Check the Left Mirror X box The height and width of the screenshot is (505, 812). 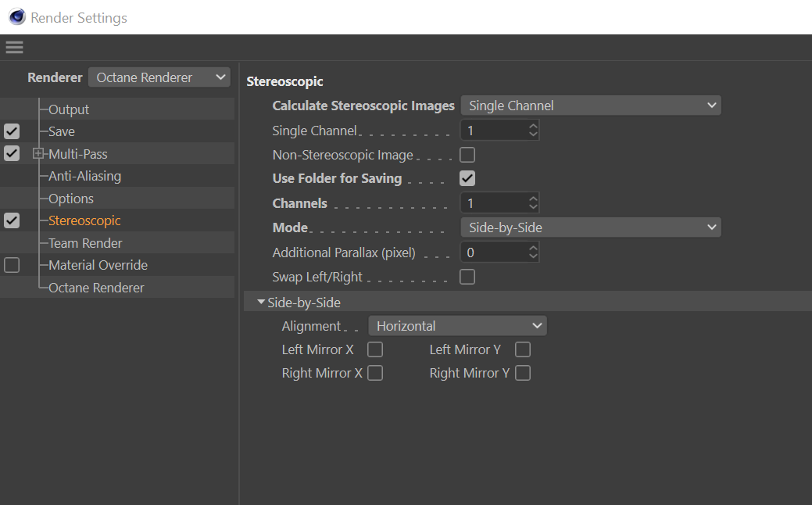tap(375, 349)
